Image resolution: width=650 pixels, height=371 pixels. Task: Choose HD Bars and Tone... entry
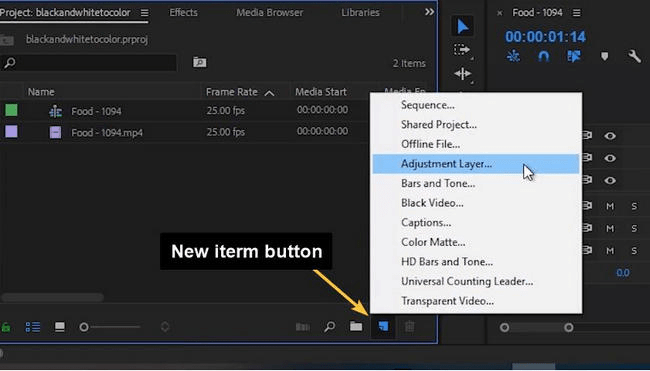[x=475, y=262]
